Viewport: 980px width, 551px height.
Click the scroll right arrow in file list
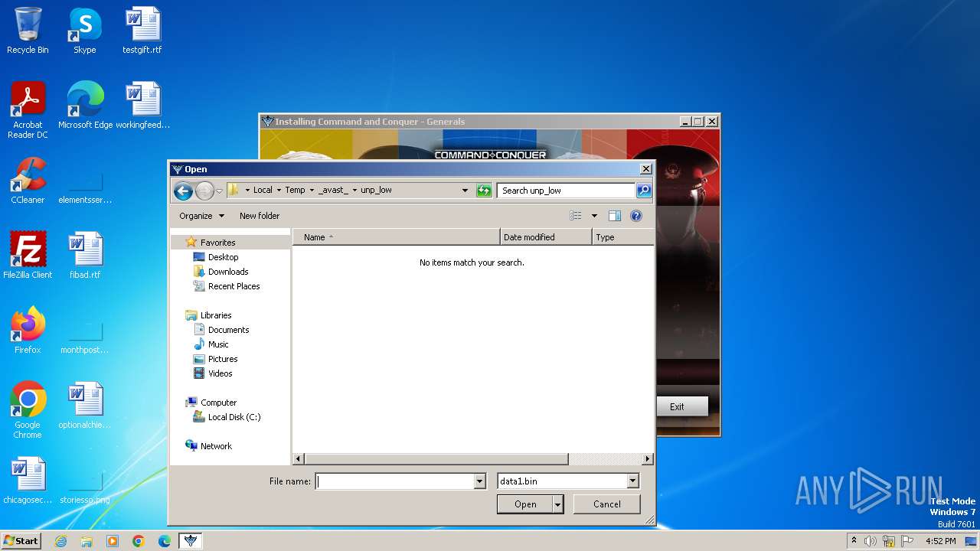648,459
